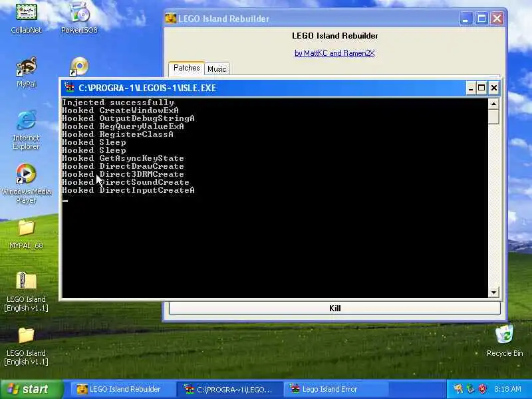Click the first system tray icon

[458, 389]
